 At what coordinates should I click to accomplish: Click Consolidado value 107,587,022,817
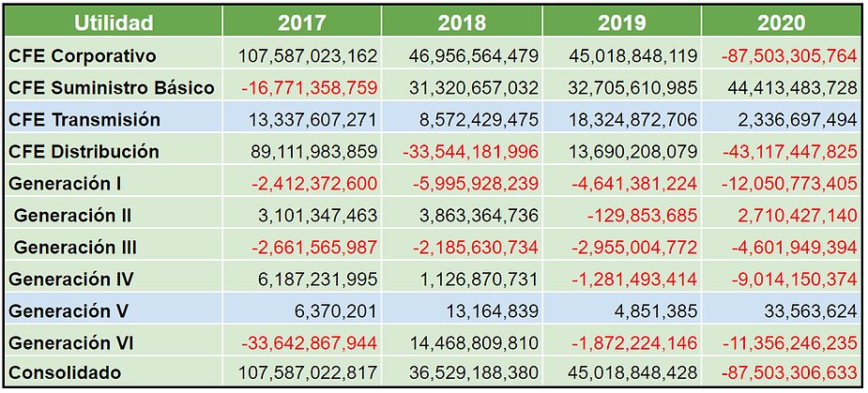(308, 373)
